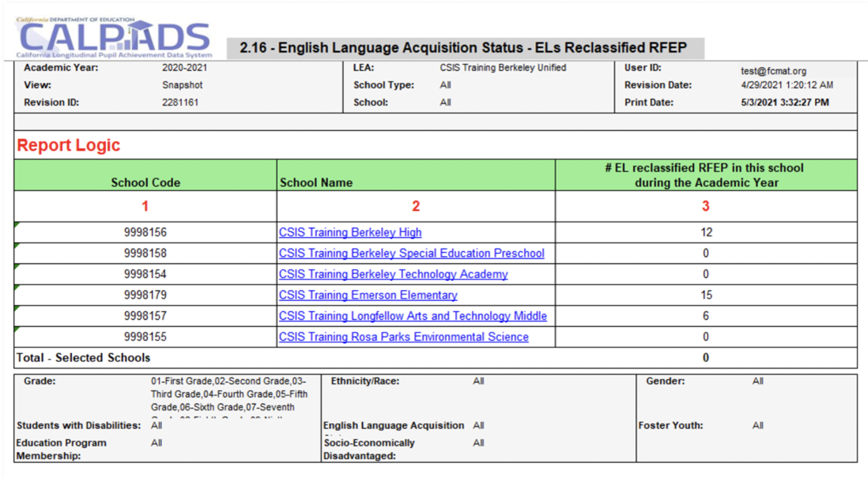
Task: Select school code 9998156
Action: coord(145,233)
